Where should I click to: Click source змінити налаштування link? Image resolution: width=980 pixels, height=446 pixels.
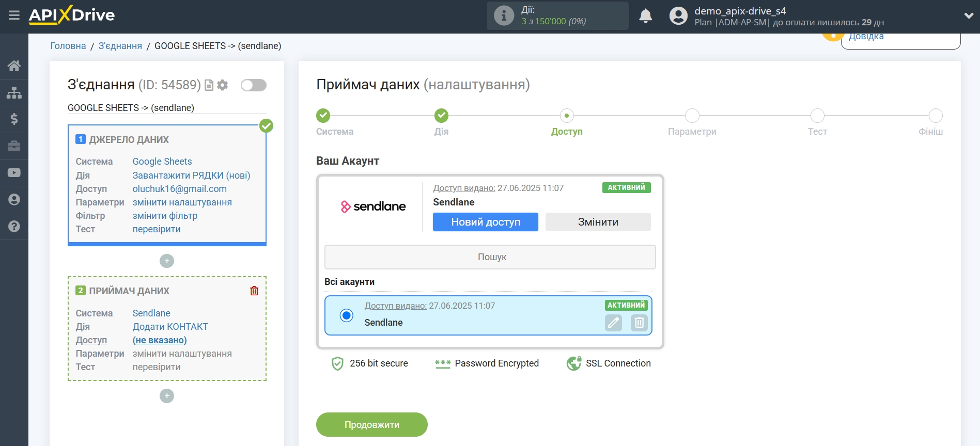tap(182, 202)
